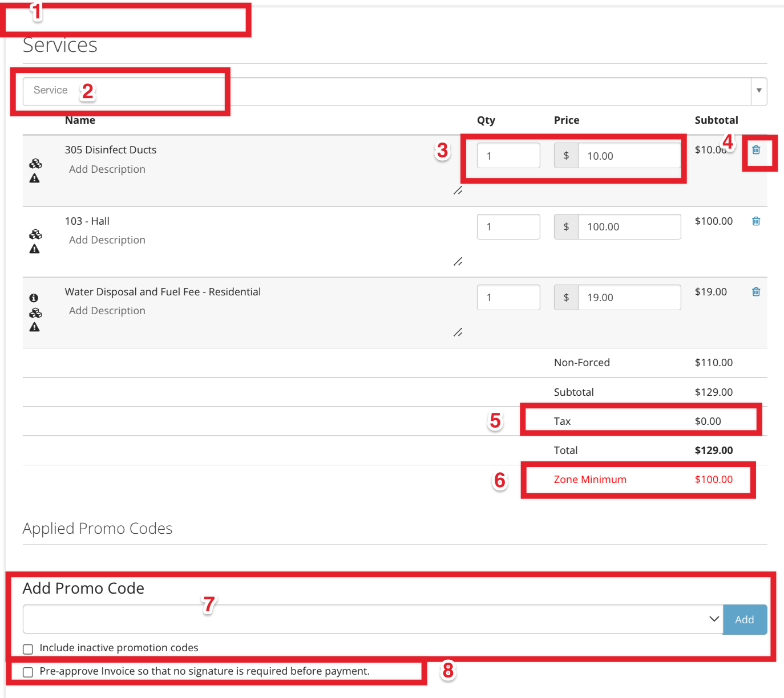Enable Pre-approve Invoice checkbox

pos(28,672)
